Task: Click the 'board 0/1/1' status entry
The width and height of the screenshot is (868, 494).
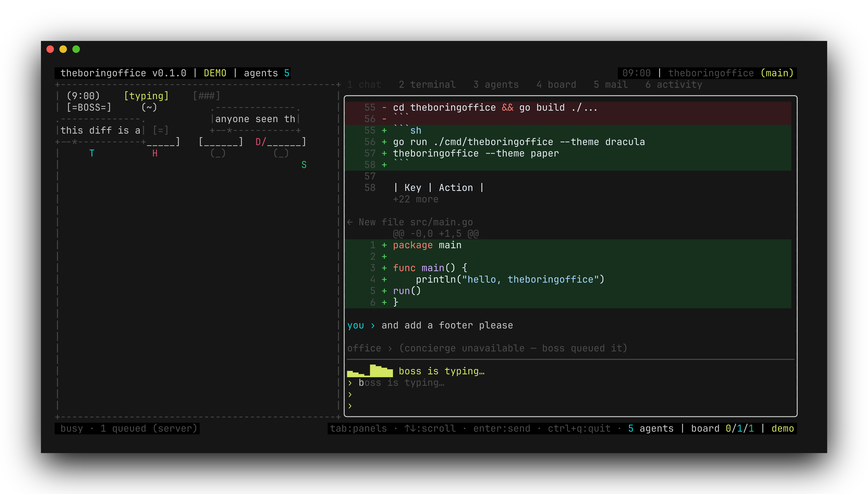Action: [723, 428]
